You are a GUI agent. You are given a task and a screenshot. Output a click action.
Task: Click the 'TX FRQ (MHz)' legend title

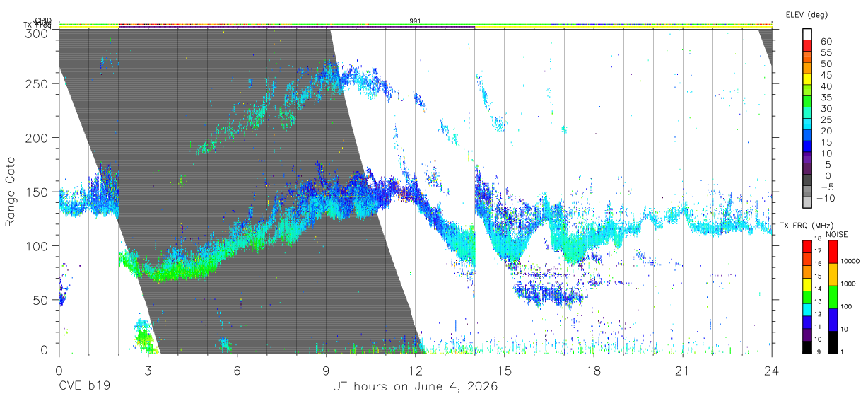point(807,226)
